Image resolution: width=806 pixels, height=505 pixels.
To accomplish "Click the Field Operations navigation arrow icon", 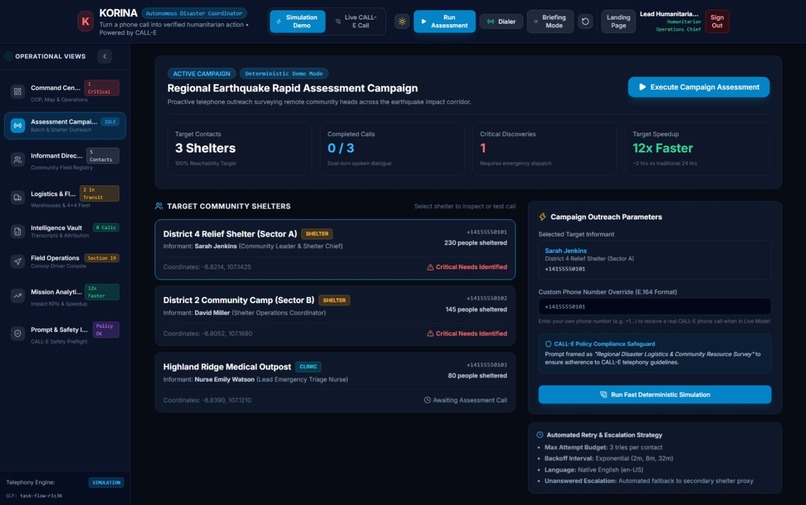I will point(17,261).
